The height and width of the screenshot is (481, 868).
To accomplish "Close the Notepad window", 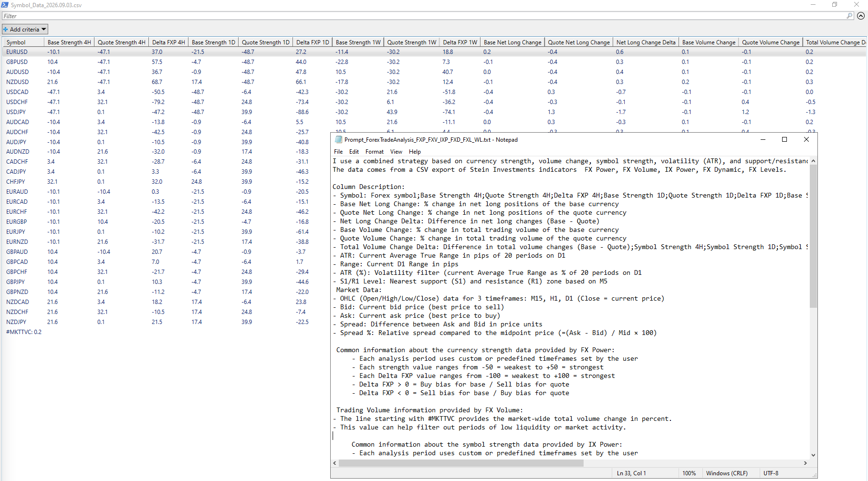I will [x=806, y=139].
